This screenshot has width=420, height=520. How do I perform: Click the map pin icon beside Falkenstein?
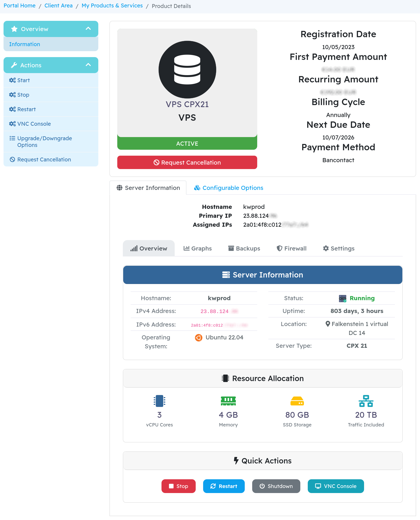click(x=328, y=324)
